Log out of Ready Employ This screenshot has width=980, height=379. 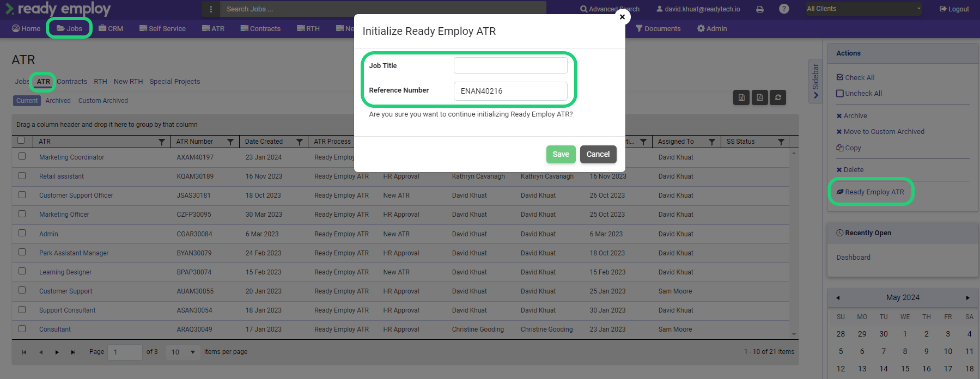click(x=954, y=9)
